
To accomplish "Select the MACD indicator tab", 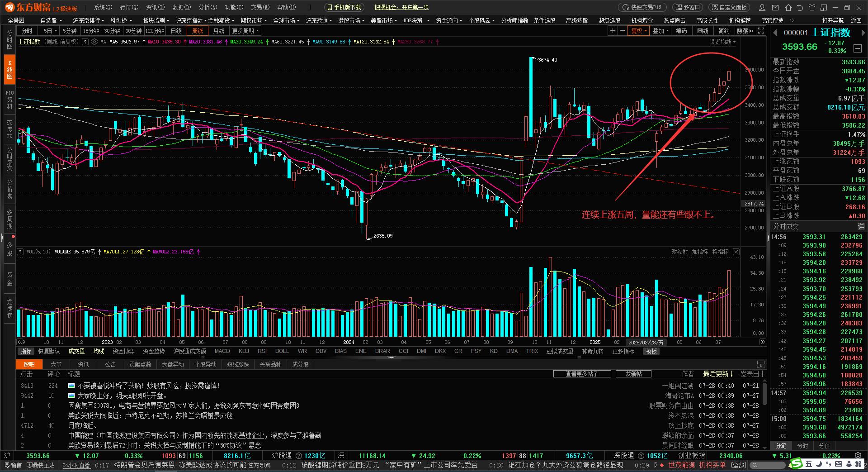I will [222, 351].
